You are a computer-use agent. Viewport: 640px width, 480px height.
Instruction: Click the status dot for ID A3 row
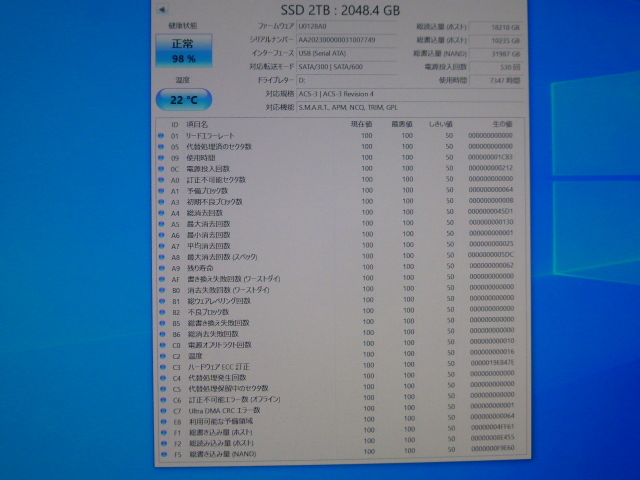point(161,202)
